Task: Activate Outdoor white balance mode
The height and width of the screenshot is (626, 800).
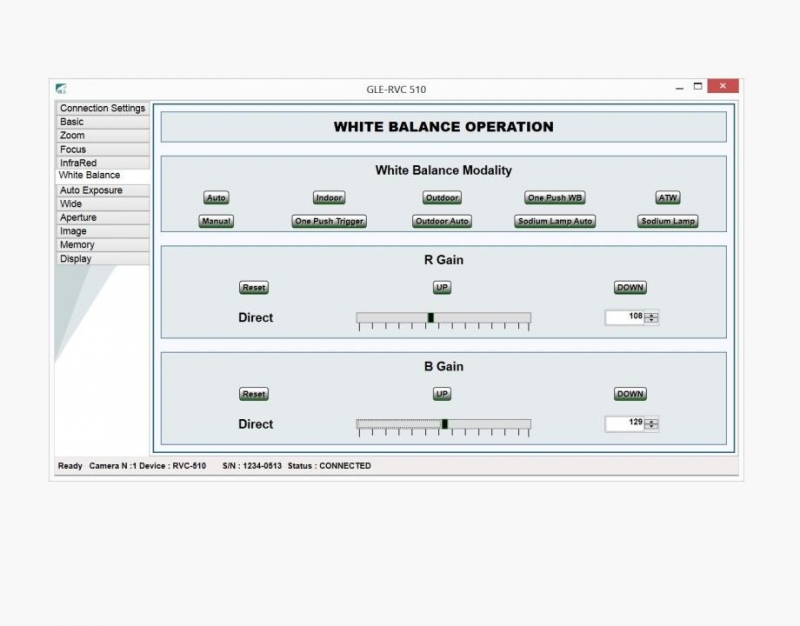Action: [x=441, y=198]
